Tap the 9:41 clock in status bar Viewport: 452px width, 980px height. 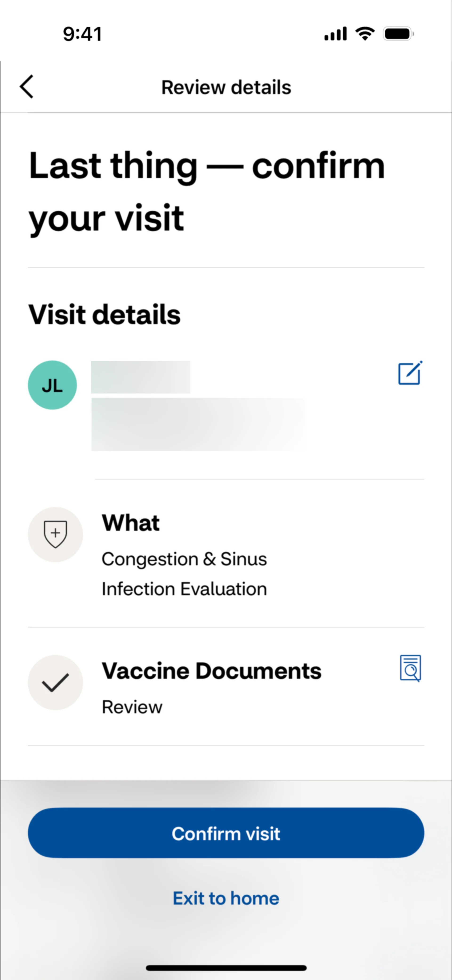click(x=82, y=34)
